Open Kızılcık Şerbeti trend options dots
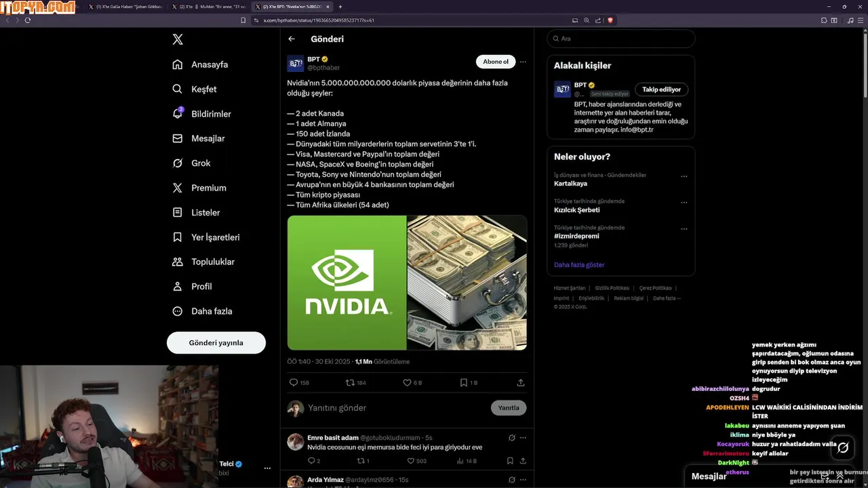Screen dimensions: 868x488 pos(684,203)
